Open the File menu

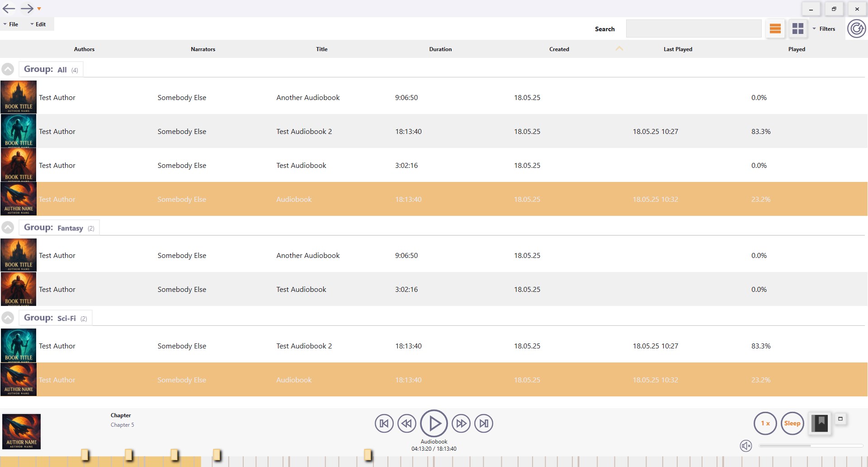13,24
